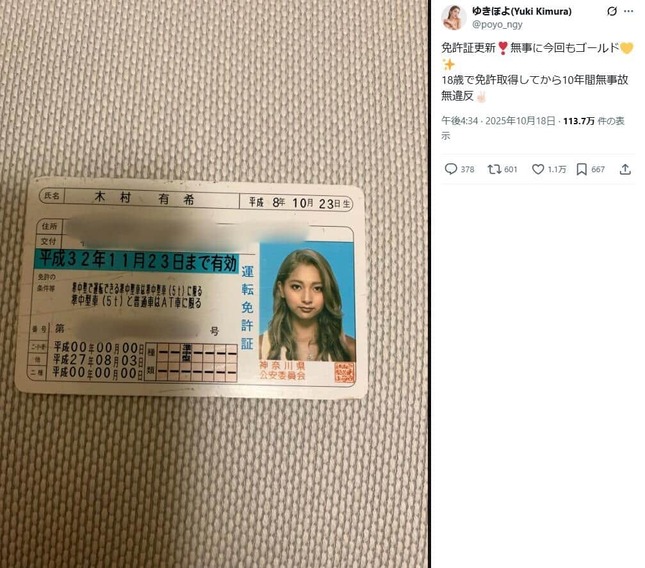Click the 1.1万 likes count

(x=557, y=169)
